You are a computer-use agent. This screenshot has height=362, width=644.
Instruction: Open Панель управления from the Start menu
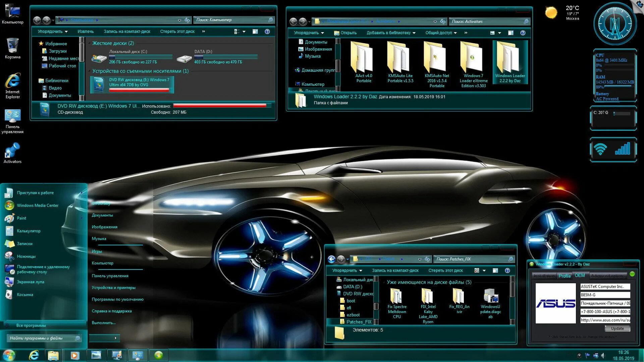pos(110,276)
